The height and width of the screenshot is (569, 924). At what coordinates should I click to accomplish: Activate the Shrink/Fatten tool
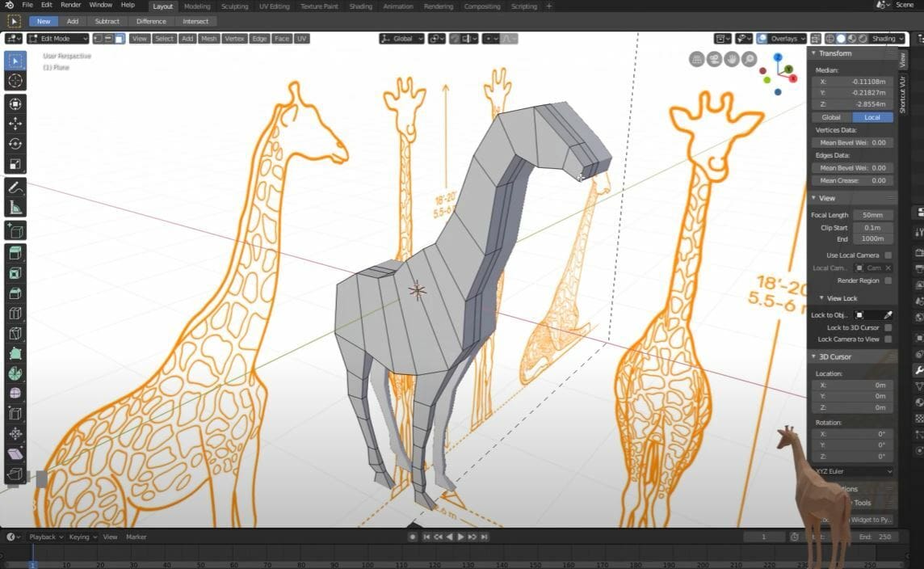tap(15, 434)
